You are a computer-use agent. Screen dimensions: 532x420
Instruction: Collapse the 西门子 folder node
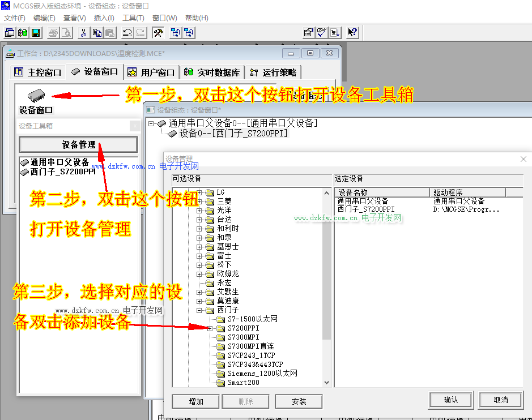click(199, 310)
